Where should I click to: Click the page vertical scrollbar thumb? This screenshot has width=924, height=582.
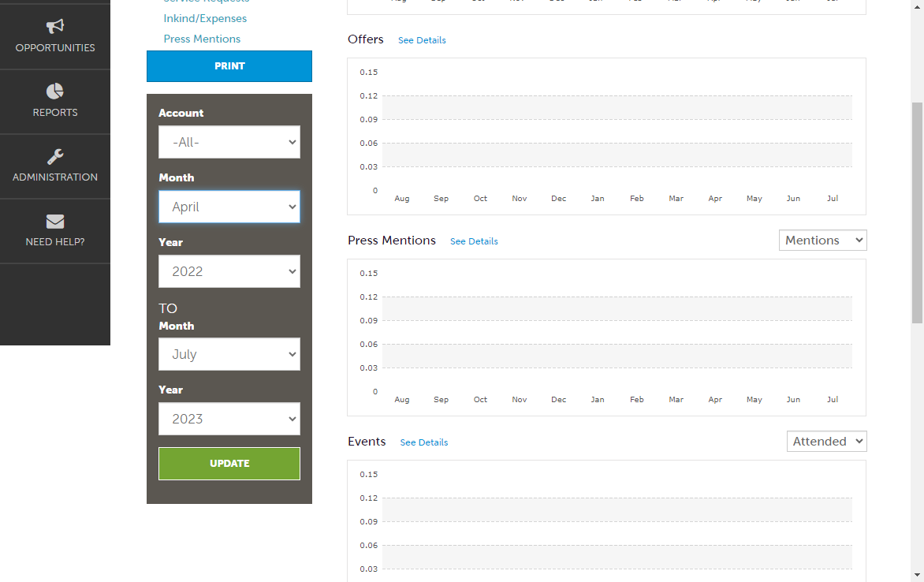pos(917,213)
